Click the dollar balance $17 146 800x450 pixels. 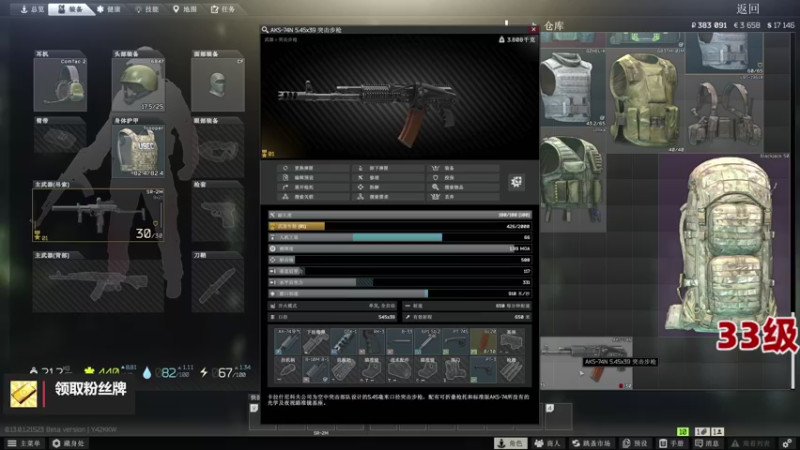781,24
